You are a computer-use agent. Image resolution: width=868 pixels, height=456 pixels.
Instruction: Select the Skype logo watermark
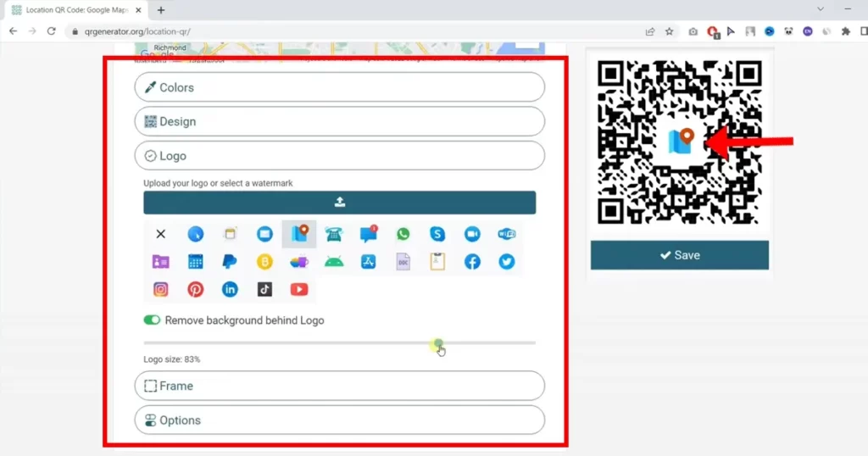[x=437, y=234]
